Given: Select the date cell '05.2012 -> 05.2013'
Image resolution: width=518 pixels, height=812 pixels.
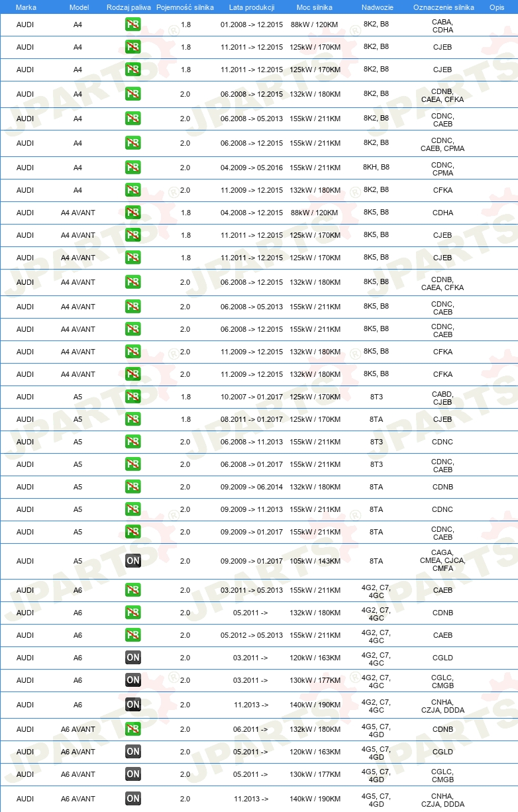Looking at the screenshot, I should [252, 635].
